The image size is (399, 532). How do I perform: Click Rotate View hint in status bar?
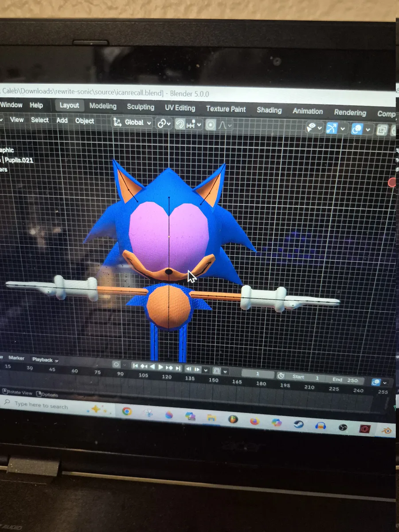click(18, 392)
